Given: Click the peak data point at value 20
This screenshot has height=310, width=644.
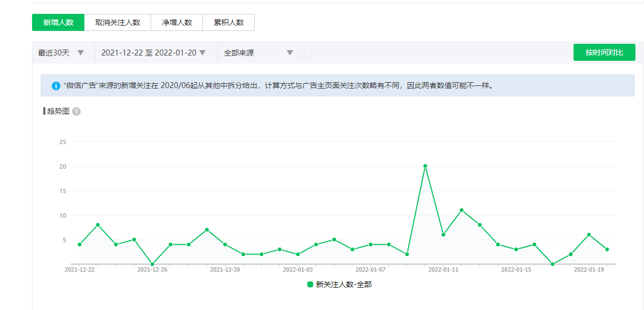Looking at the screenshot, I should pyautogui.click(x=425, y=166).
